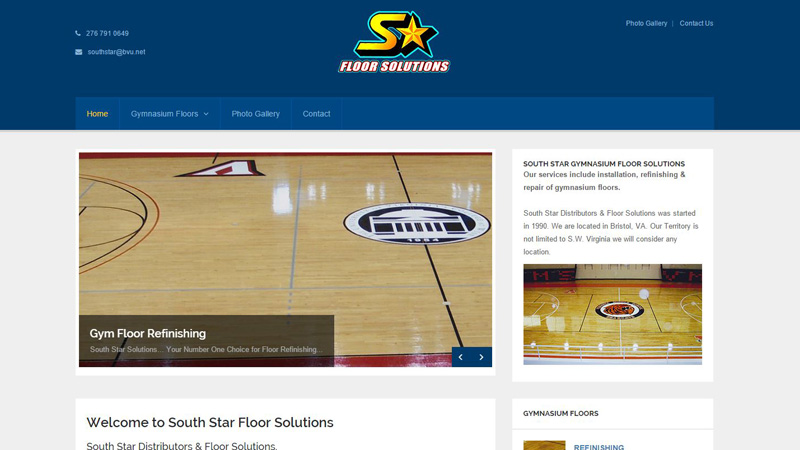Expand the Gymnasium Floors menu chevron
The height and width of the screenshot is (450, 800).
pos(206,114)
